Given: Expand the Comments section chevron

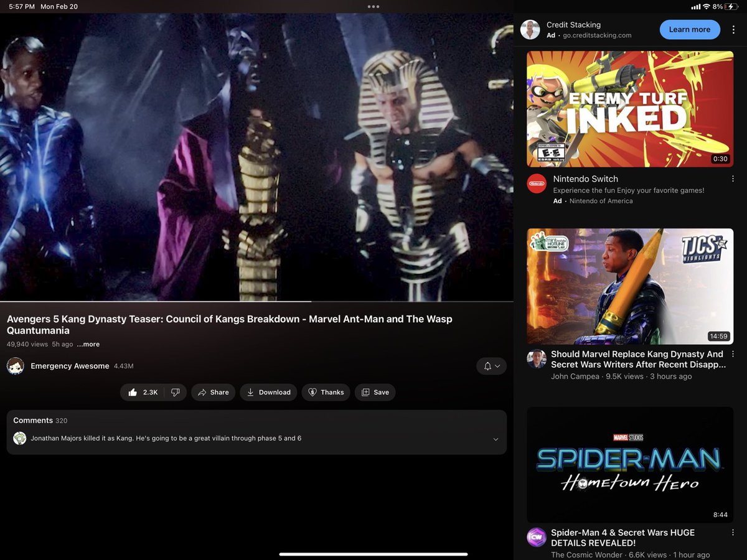Looking at the screenshot, I should pos(496,439).
